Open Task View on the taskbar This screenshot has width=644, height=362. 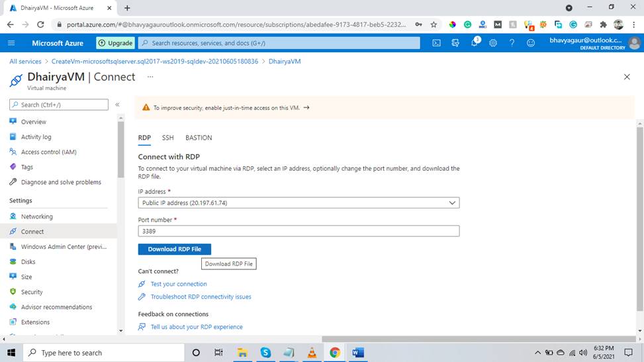tap(218, 353)
